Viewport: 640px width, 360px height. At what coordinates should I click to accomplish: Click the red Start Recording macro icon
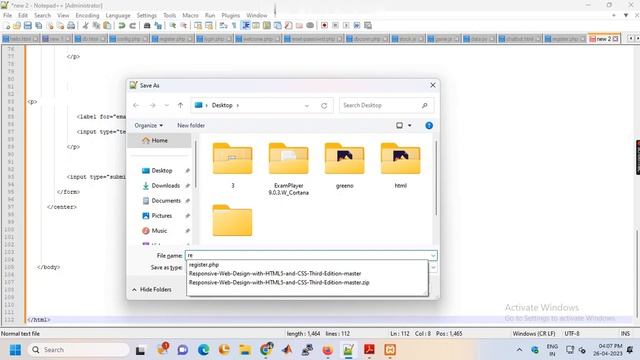[x=324, y=25]
